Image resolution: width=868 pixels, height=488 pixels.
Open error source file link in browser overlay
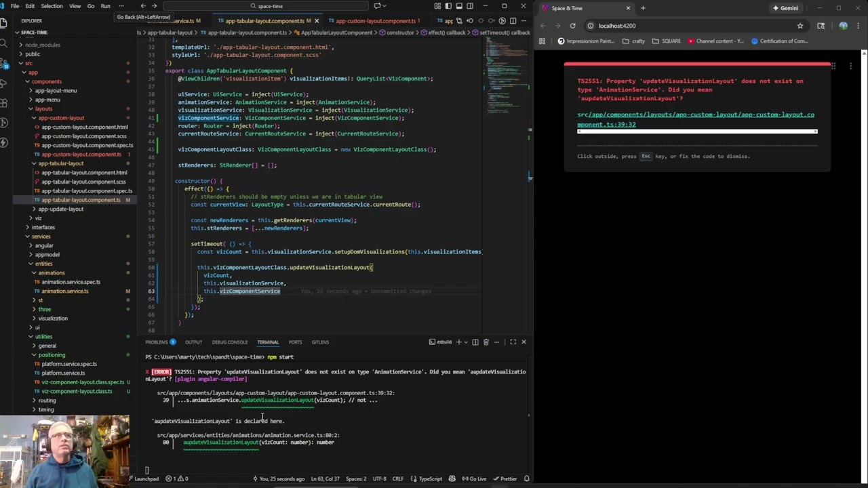[696, 119]
